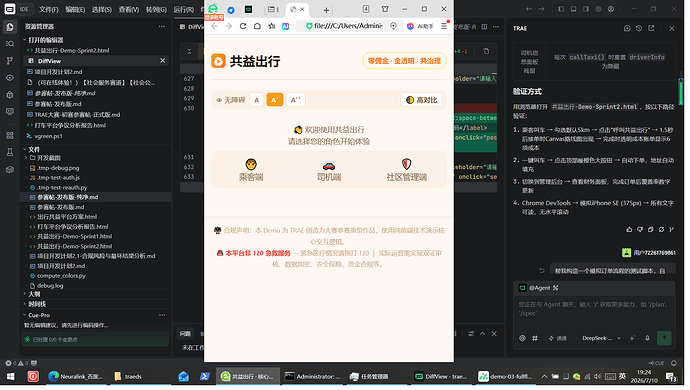The width and height of the screenshot is (690, 390).
Task: Open chat history in TRAE panel
Action: 639,28
